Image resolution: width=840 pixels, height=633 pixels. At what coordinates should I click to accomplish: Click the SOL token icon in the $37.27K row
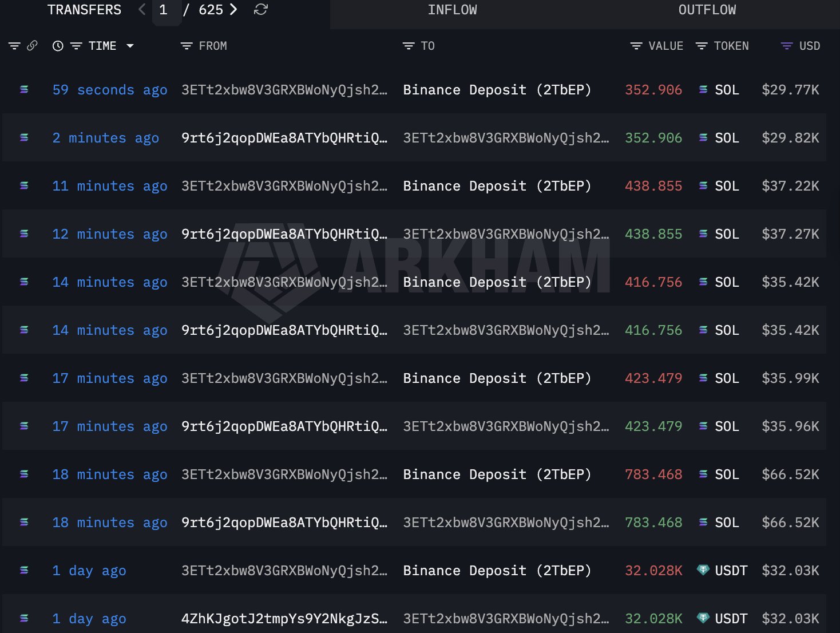click(703, 234)
